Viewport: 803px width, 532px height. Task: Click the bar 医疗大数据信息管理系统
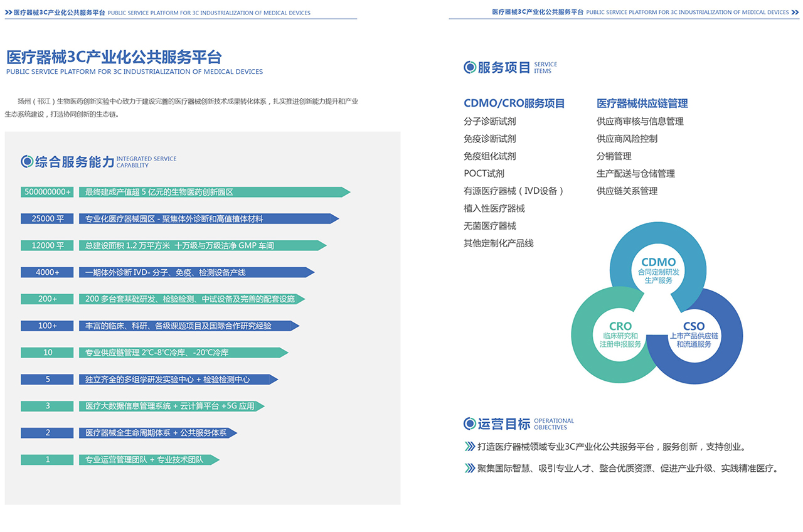pyautogui.click(x=172, y=406)
